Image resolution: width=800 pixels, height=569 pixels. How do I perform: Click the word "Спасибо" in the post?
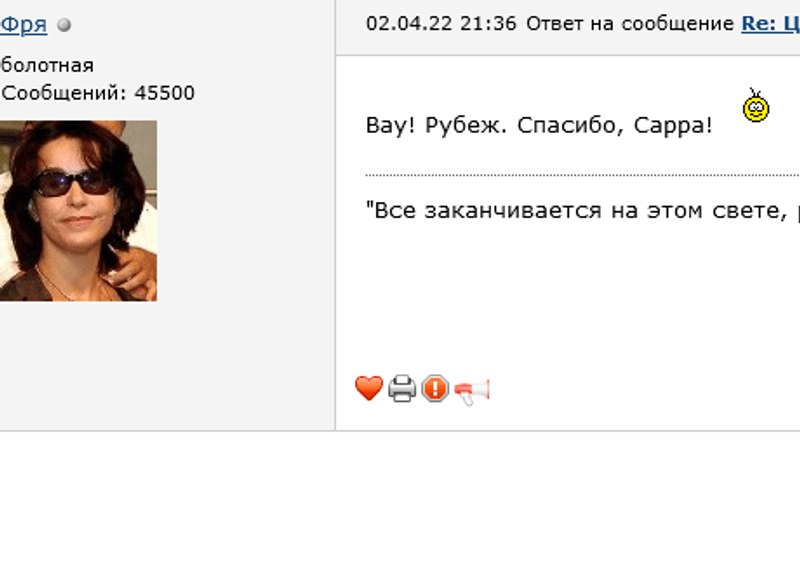coord(570,126)
